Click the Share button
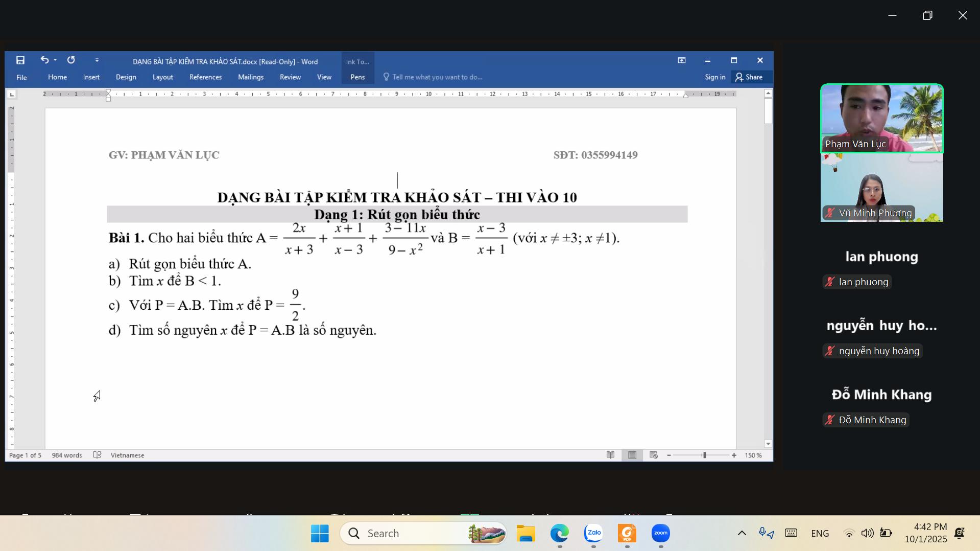The image size is (980, 551). click(x=749, y=77)
